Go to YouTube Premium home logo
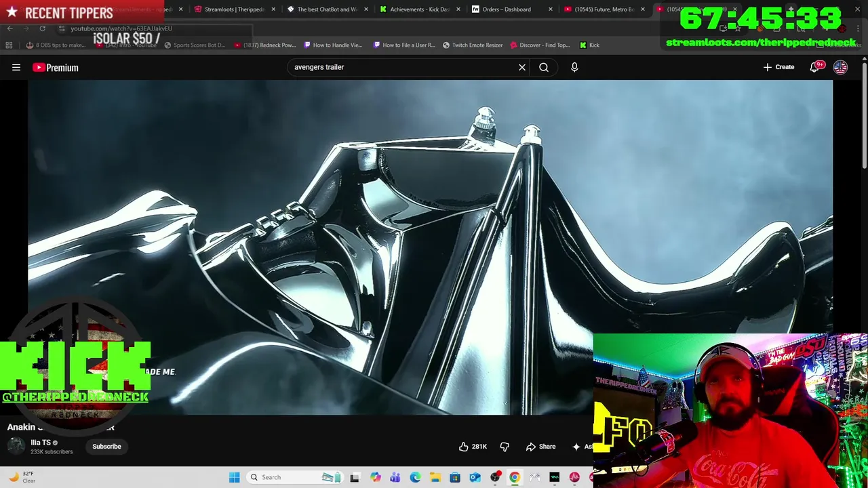The image size is (868, 488). click(55, 67)
